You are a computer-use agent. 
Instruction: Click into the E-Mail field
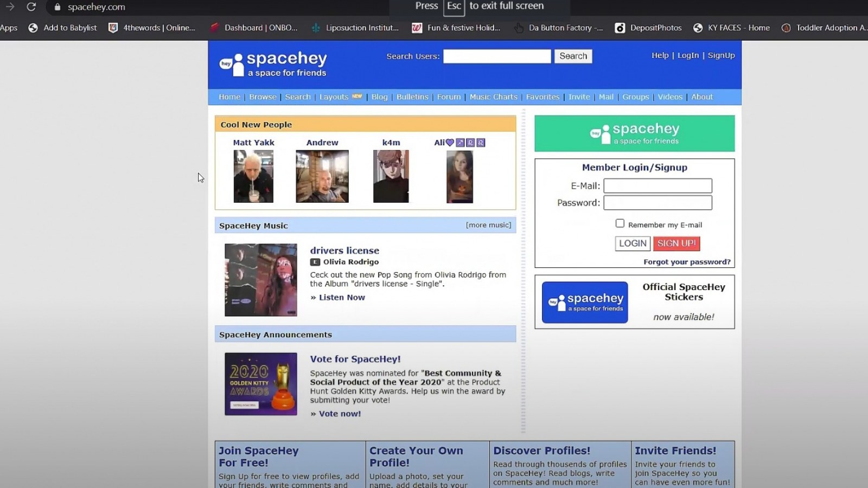658,185
